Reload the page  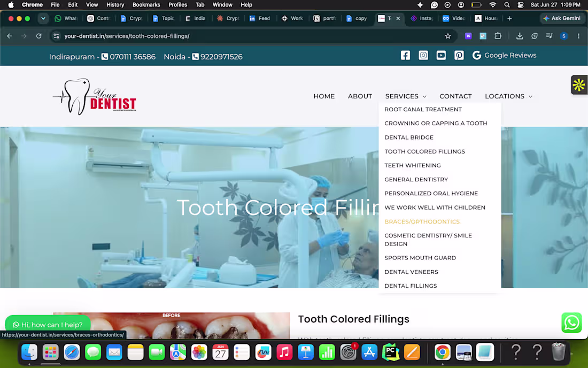tap(38, 36)
